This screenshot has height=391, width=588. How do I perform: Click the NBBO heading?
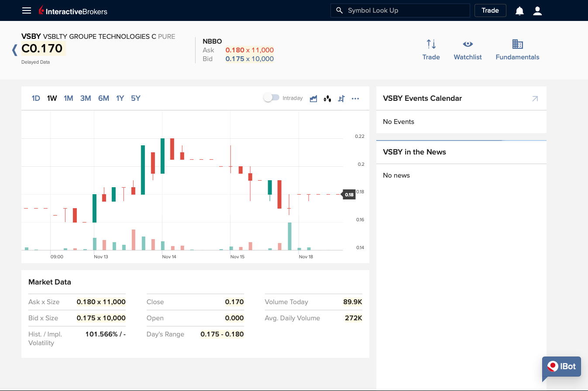(x=212, y=41)
